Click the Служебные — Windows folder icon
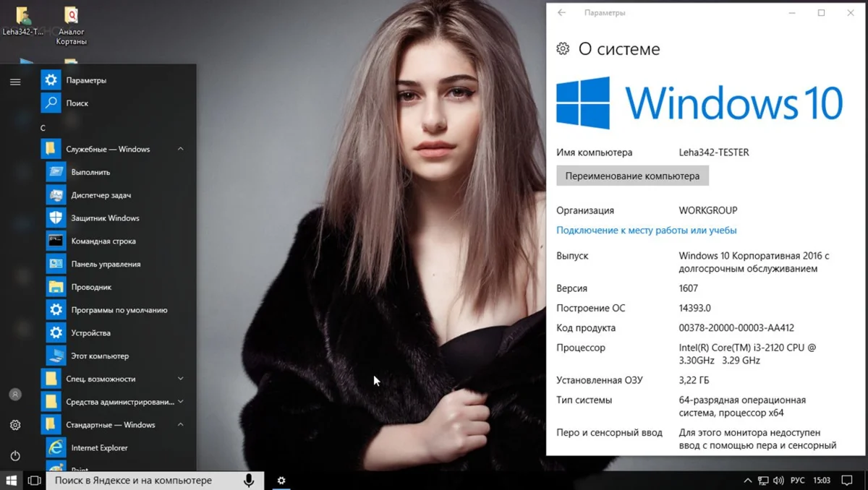Image resolution: width=868 pixels, height=490 pixels. click(x=51, y=149)
